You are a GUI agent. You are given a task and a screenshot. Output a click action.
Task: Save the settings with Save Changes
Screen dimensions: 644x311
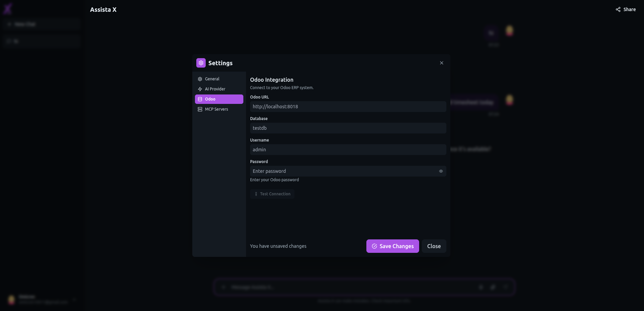pos(393,246)
